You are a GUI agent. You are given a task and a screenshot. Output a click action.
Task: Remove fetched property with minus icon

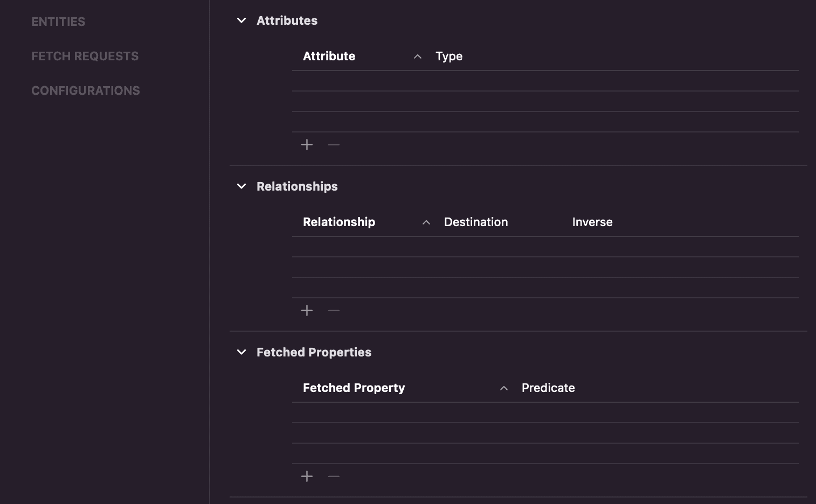(334, 477)
